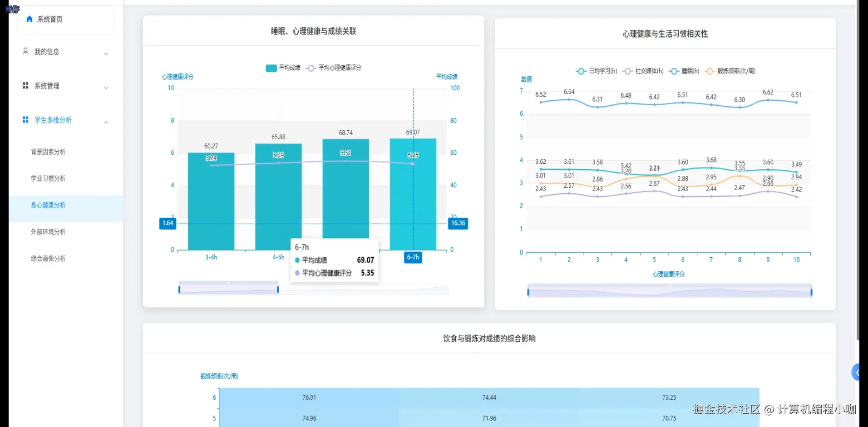Screen dimensions: 868x427
Task: Click the 1.64 left axis pointer label
Action: coord(168,223)
